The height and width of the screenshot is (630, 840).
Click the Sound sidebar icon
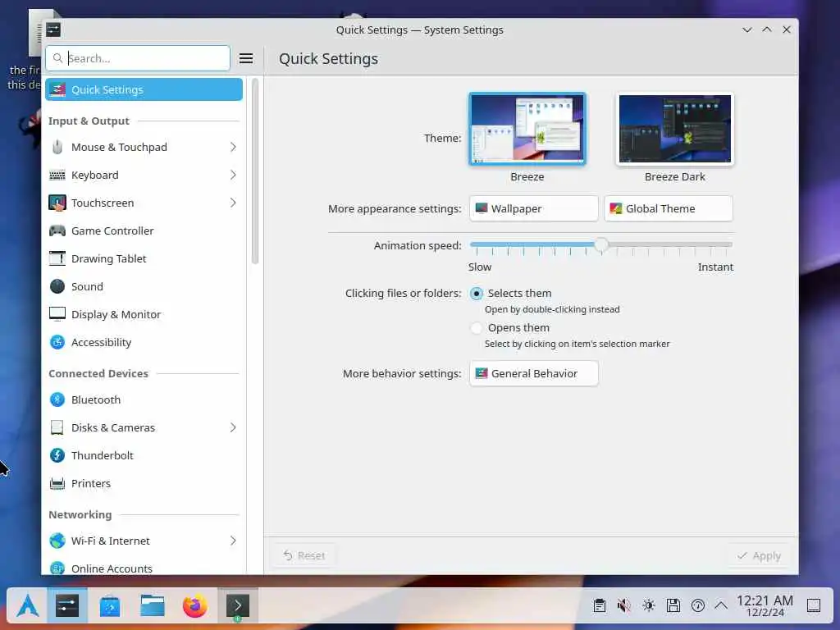[57, 286]
